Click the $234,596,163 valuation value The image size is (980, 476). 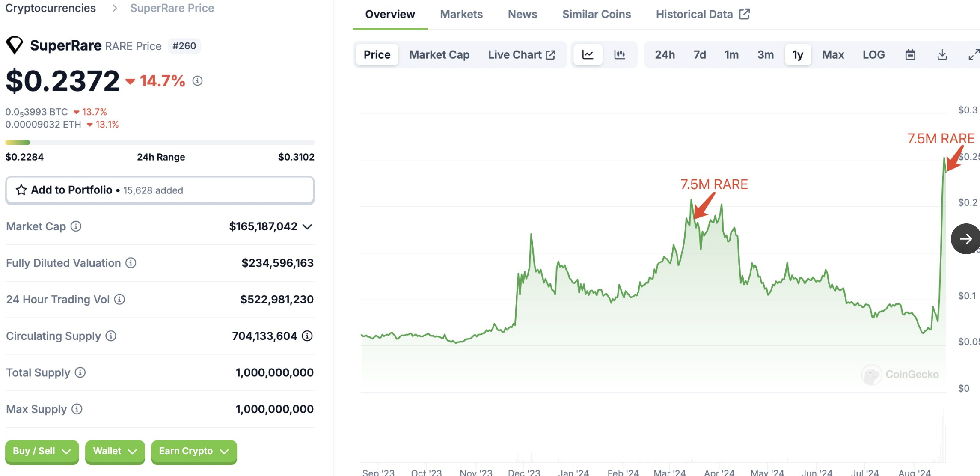point(277,263)
